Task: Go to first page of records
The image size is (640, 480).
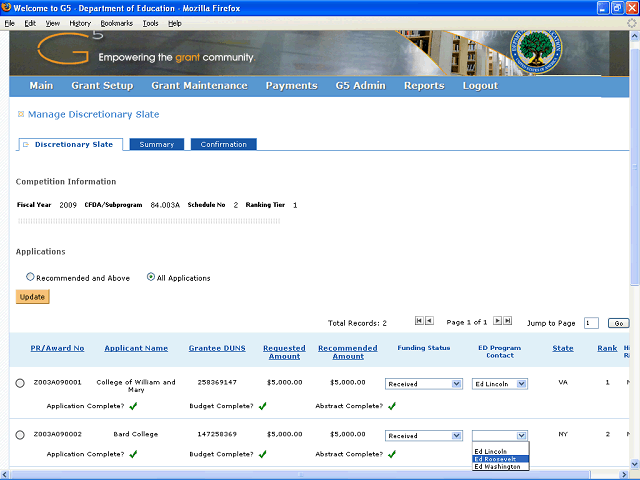Action: (x=418, y=321)
